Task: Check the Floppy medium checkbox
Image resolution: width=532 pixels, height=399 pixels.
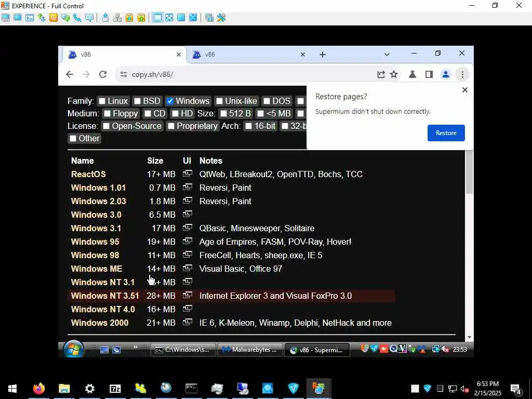Action: [107, 114]
